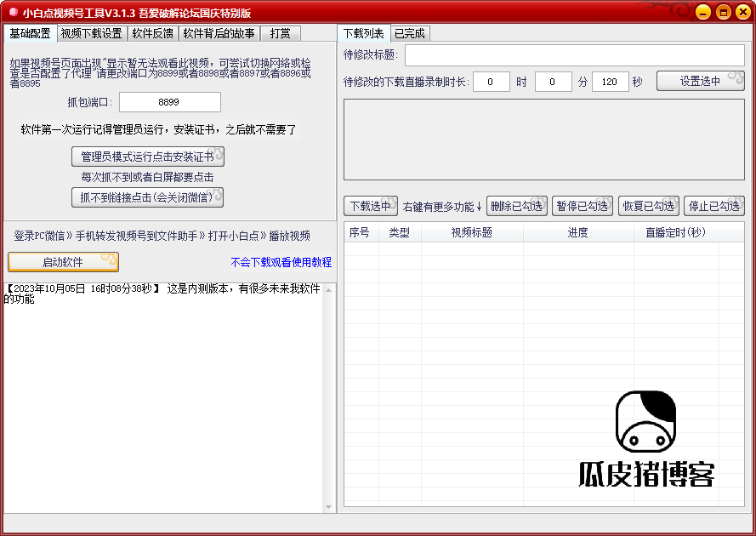Minimize the window using title bar button
This screenshot has height=536, width=756.
tap(702, 13)
